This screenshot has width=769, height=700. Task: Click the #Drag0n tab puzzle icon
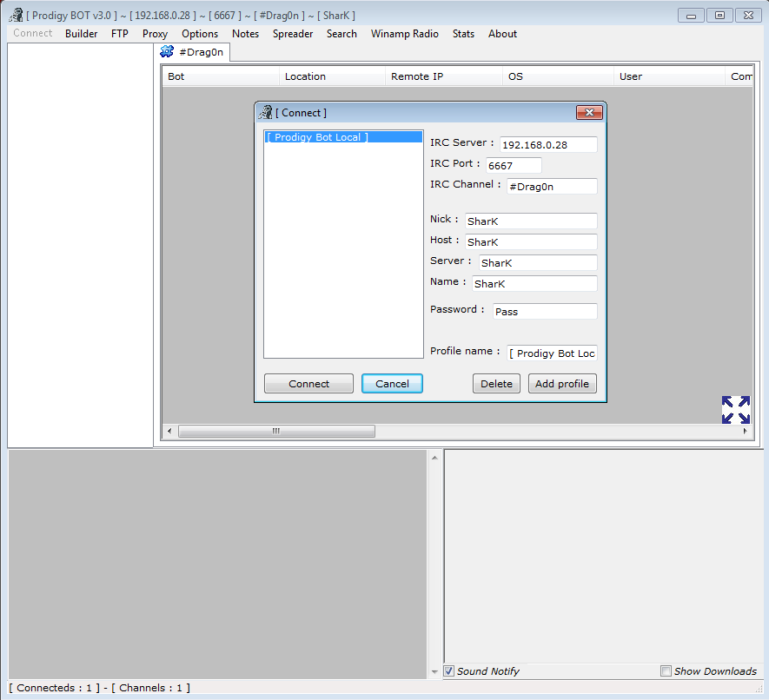tap(167, 52)
